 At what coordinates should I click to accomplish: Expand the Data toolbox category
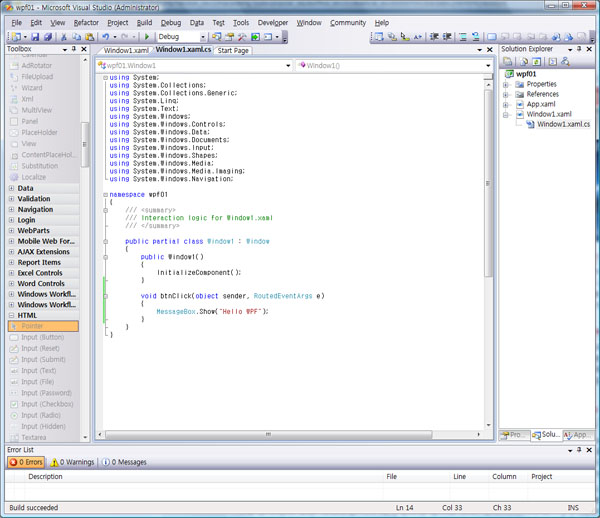[x=11, y=188]
